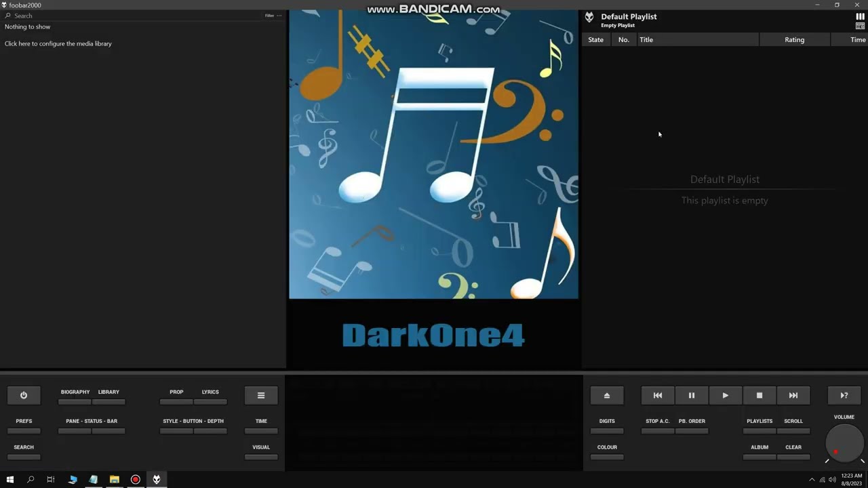Click the 'This playlist is empty' message

(725, 201)
